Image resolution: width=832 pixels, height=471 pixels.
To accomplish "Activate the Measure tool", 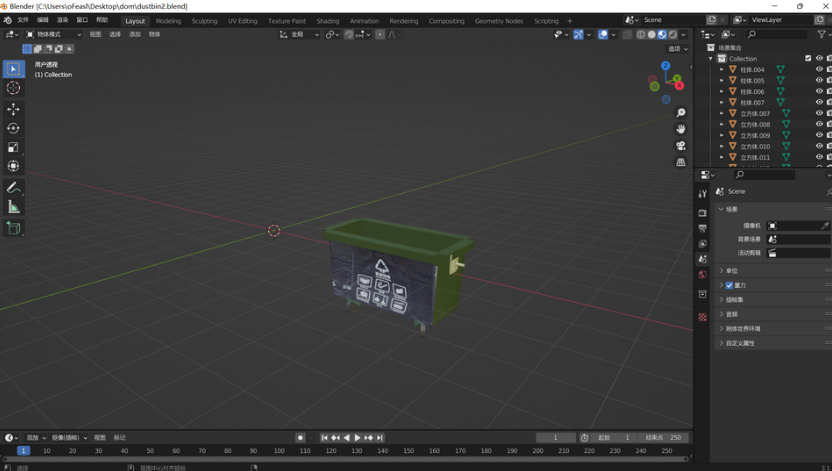I will (13, 207).
